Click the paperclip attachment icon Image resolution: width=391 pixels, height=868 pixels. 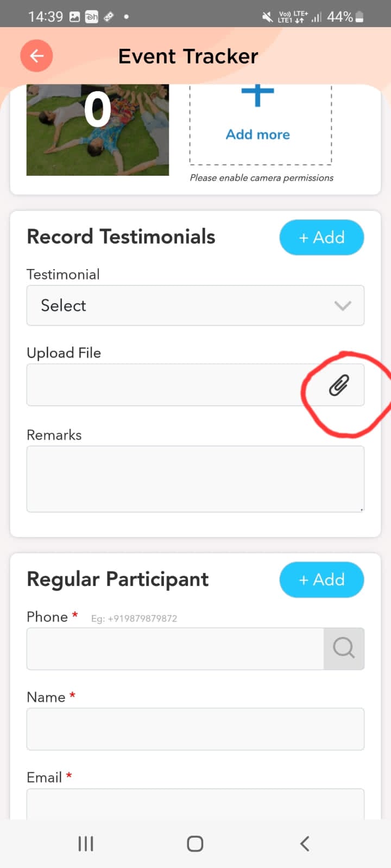click(339, 385)
